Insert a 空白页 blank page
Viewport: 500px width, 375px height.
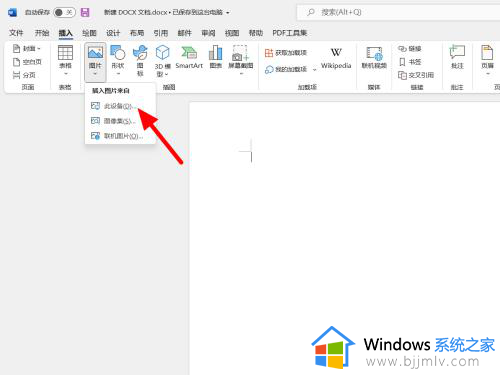tap(27, 62)
